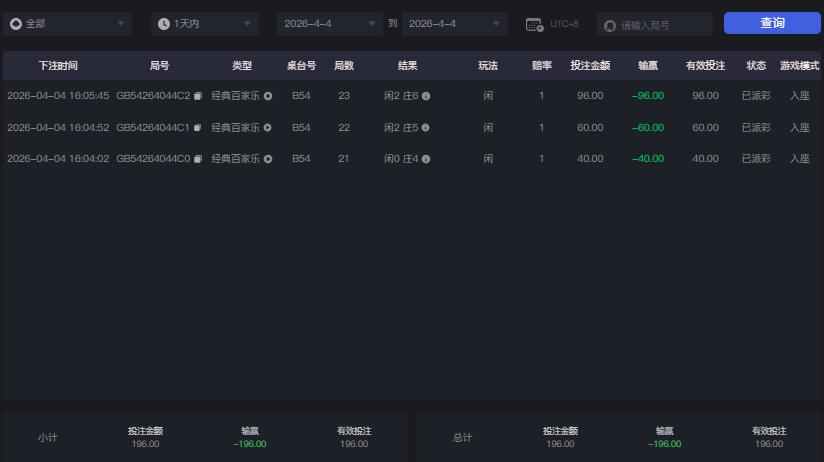Open info icon beside result 闲2 庄6
The height and width of the screenshot is (462, 824).
click(426, 96)
